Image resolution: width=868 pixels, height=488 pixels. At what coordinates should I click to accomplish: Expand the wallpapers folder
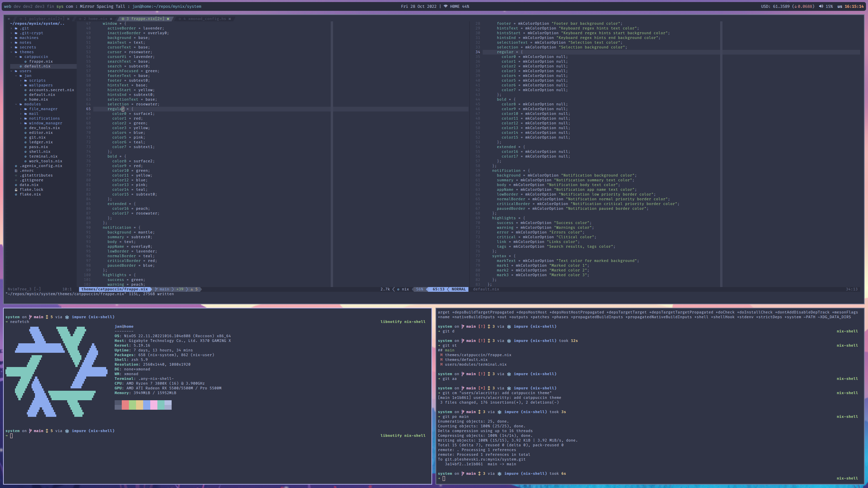21,85
